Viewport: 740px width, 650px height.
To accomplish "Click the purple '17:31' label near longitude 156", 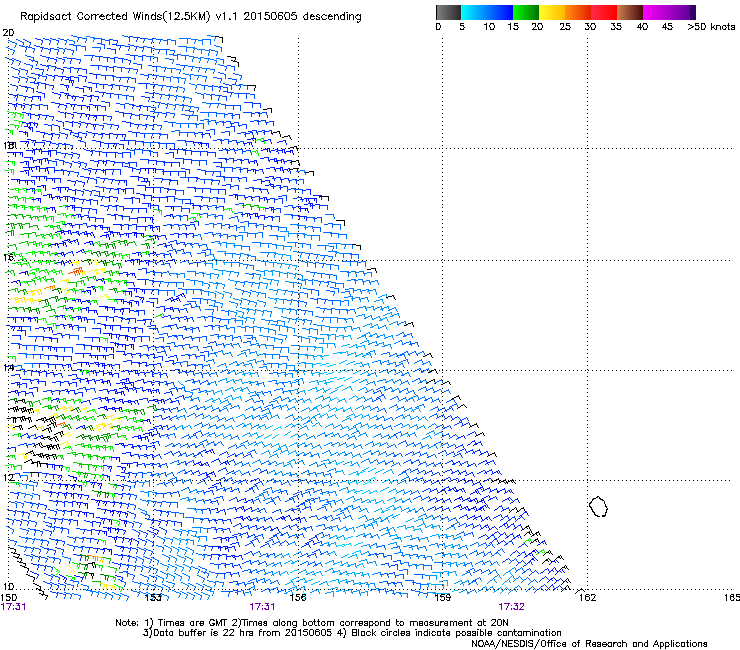I will tap(262, 607).
